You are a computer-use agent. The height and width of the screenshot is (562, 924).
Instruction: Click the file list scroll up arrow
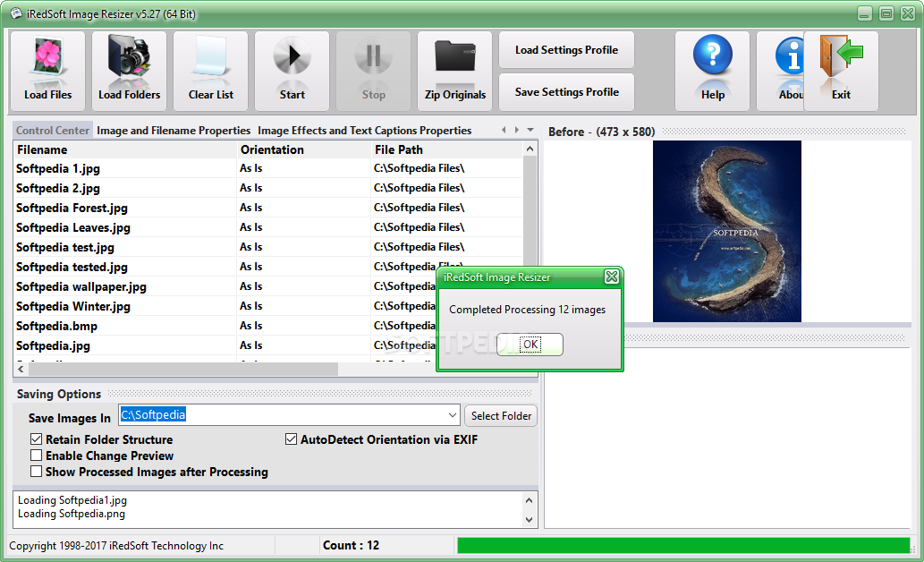point(530,149)
